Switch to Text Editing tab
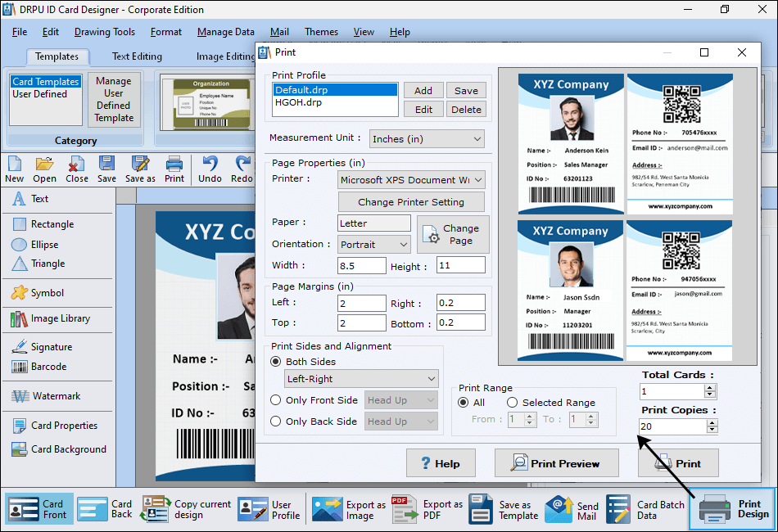 click(137, 56)
